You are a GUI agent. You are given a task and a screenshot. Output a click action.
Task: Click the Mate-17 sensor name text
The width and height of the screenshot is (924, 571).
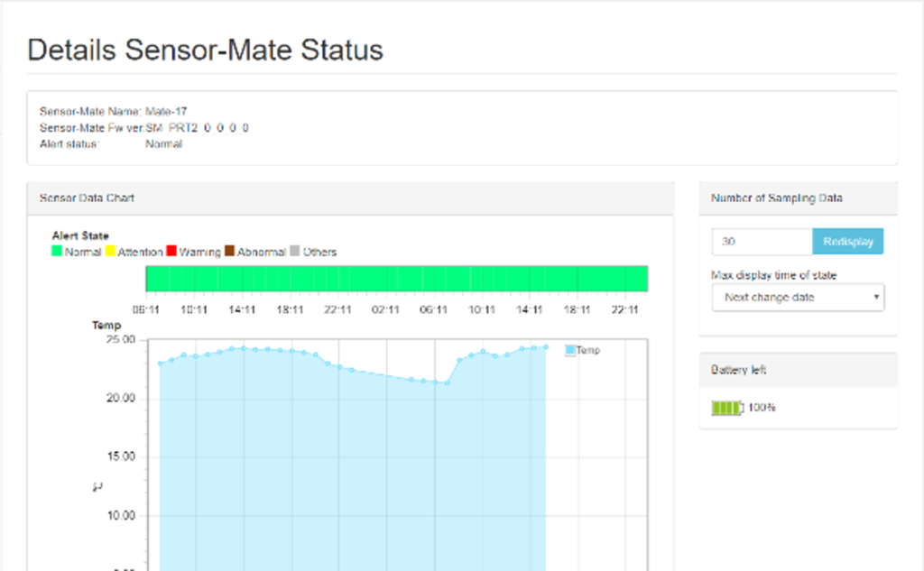coord(166,112)
